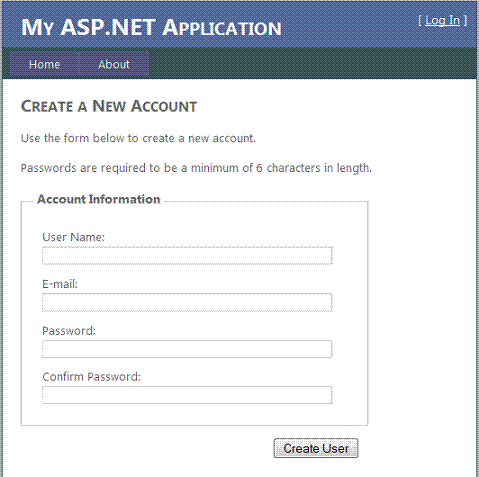479x477 pixels.
Task: Go to the Home menu item
Action: [x=44, y=64]
